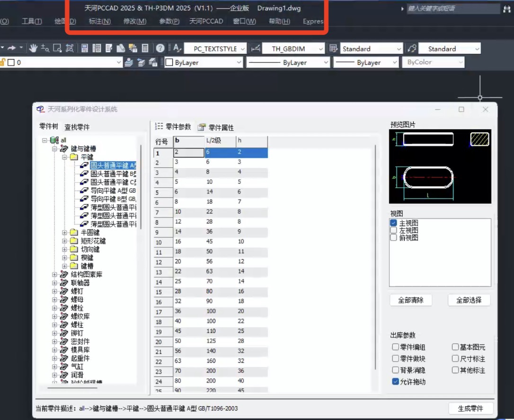Uncheck the 主视图 view checkbox
This screenshot has height=420, width=514.
pyautogui.click(x=394, y=223)
